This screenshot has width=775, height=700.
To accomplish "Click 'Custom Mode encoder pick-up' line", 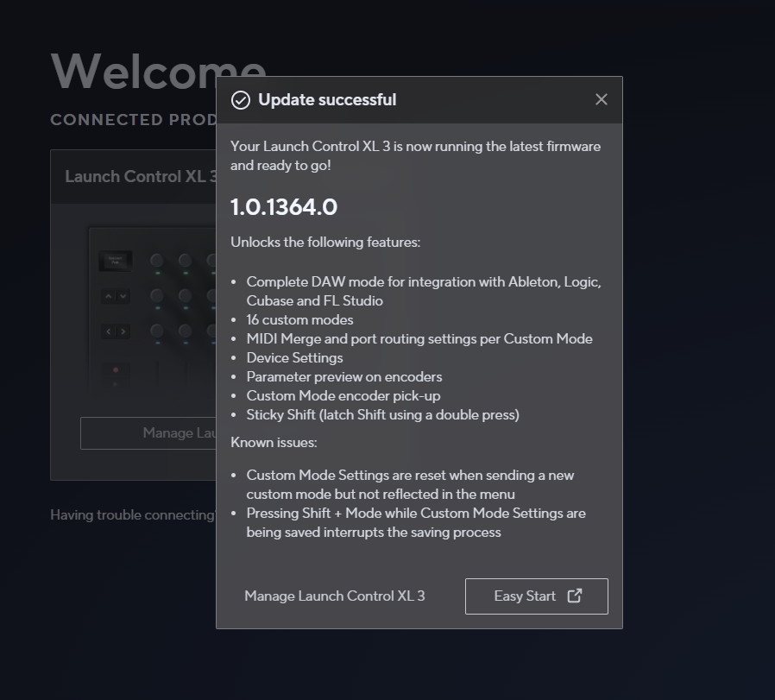I will (343, 396).
